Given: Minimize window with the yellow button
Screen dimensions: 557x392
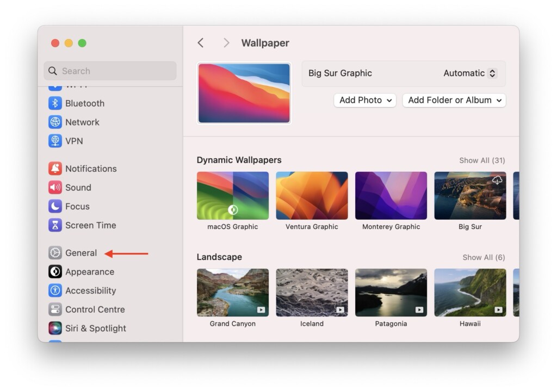Looking at the screenshot, I should [69, 43].
